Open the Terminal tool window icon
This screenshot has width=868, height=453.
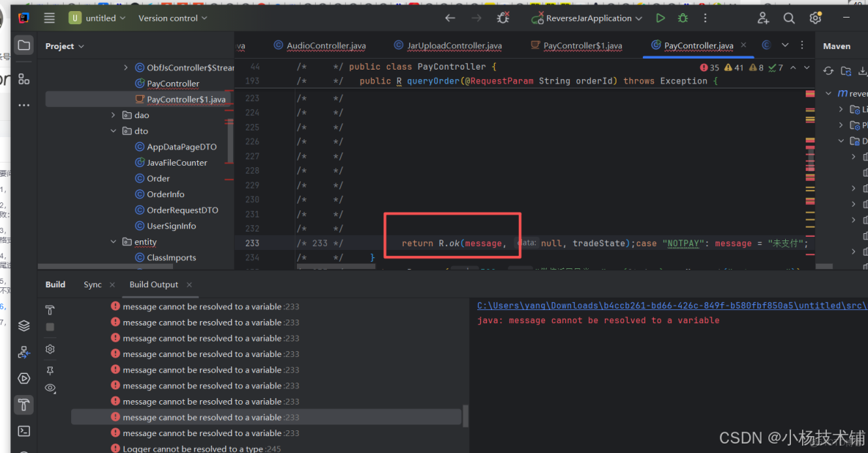[x=24, y=430]
